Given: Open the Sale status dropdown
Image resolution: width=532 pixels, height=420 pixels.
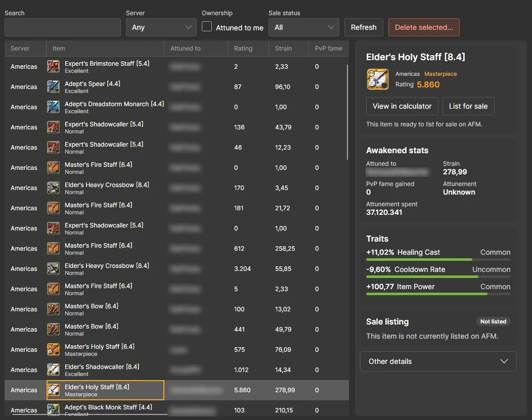Looking at the screenshot, I should coord(303,27).
